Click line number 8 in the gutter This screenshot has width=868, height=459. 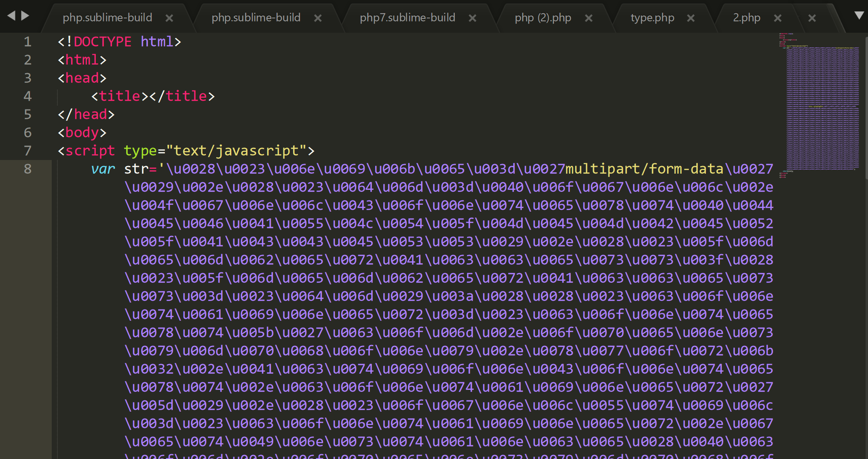27,169
